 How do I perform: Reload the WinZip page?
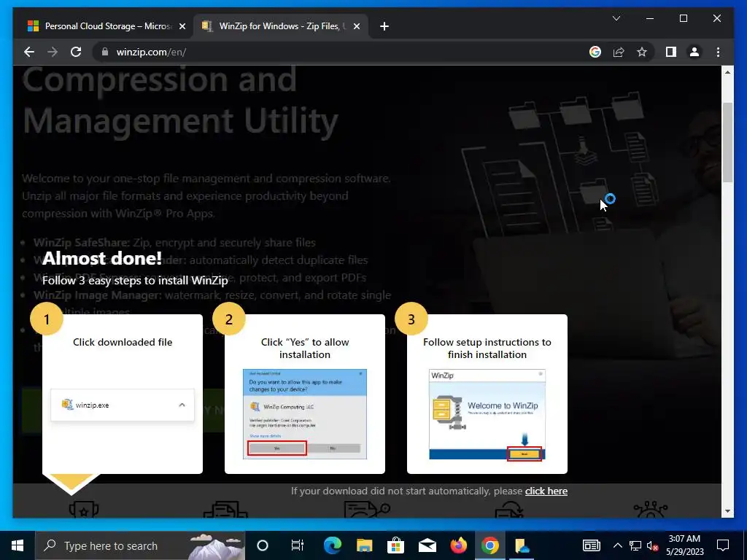pos(76,52)
